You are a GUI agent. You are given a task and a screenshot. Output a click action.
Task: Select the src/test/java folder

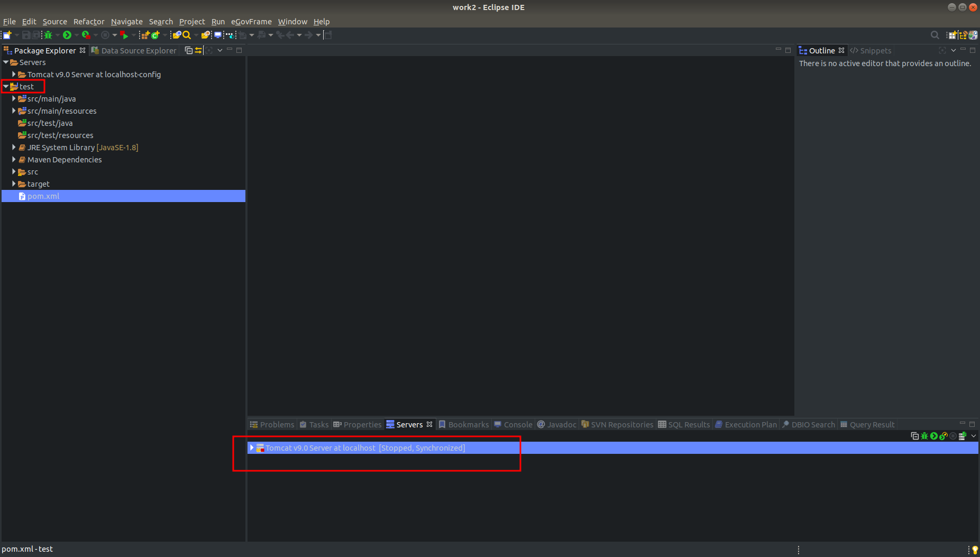45,123
